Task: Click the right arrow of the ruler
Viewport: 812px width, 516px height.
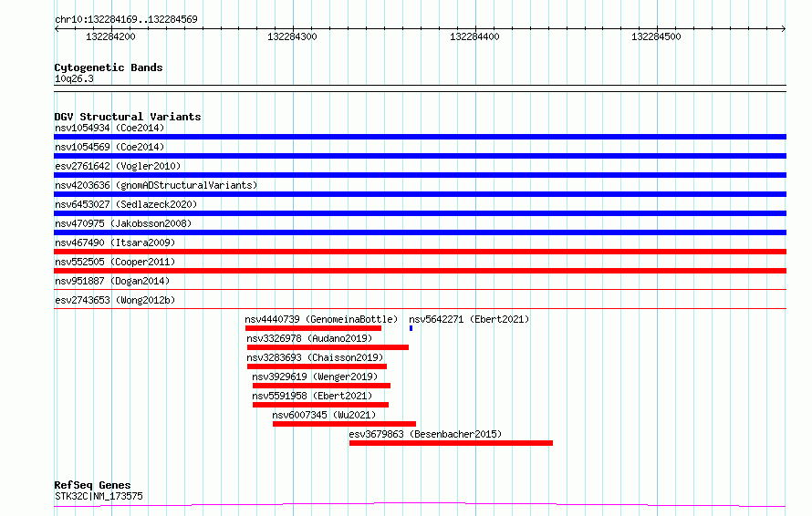Action: (784, 29)
